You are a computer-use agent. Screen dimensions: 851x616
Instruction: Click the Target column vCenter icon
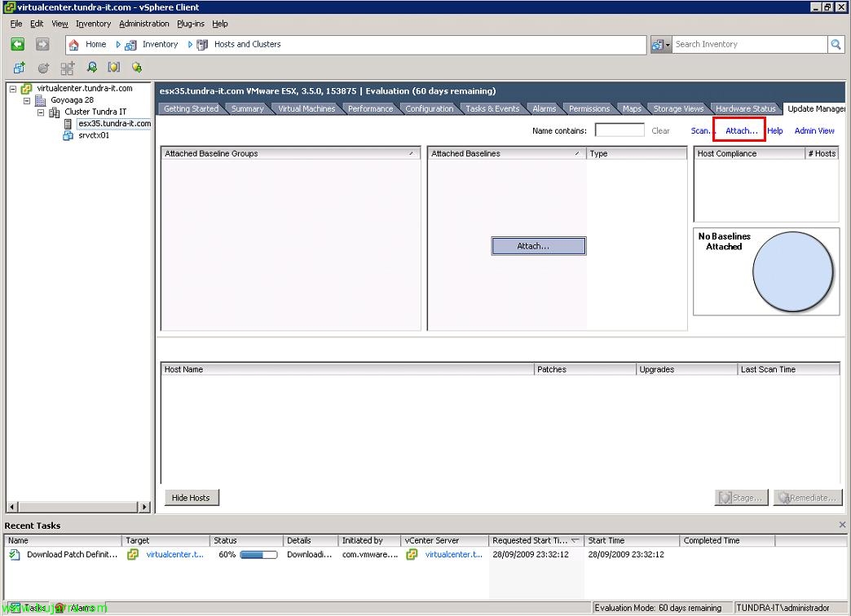tap(132, 555)
